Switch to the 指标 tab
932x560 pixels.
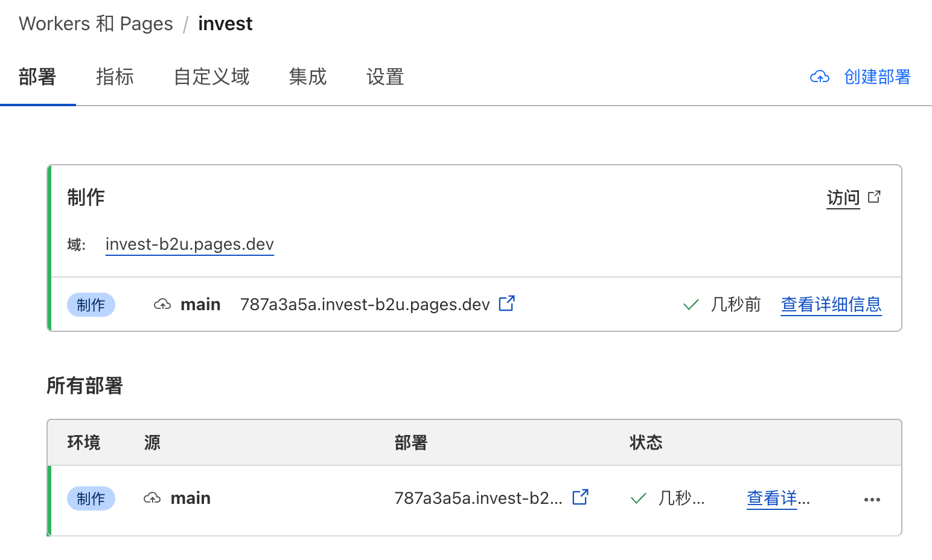(x=115, y=77)
